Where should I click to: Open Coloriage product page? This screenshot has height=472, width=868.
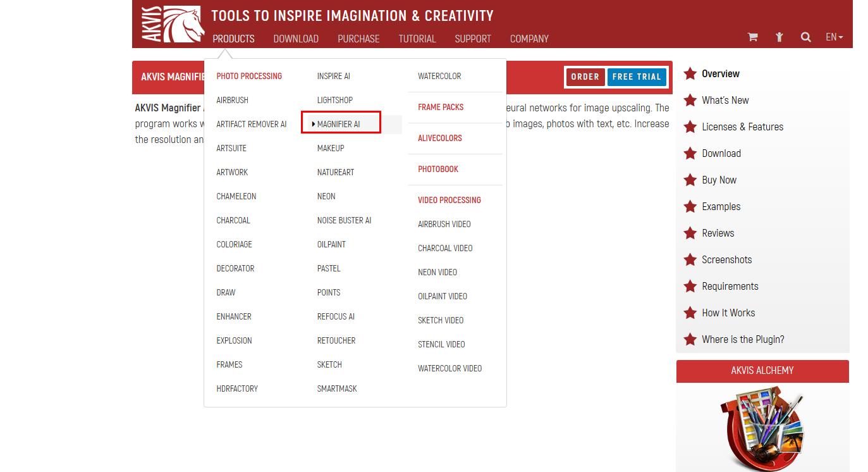(x=234, y=244)
